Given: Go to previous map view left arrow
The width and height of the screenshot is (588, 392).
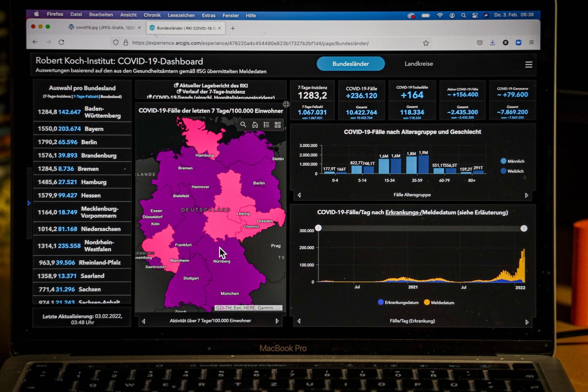Looking at the screenshot, I should click(144, 321).
